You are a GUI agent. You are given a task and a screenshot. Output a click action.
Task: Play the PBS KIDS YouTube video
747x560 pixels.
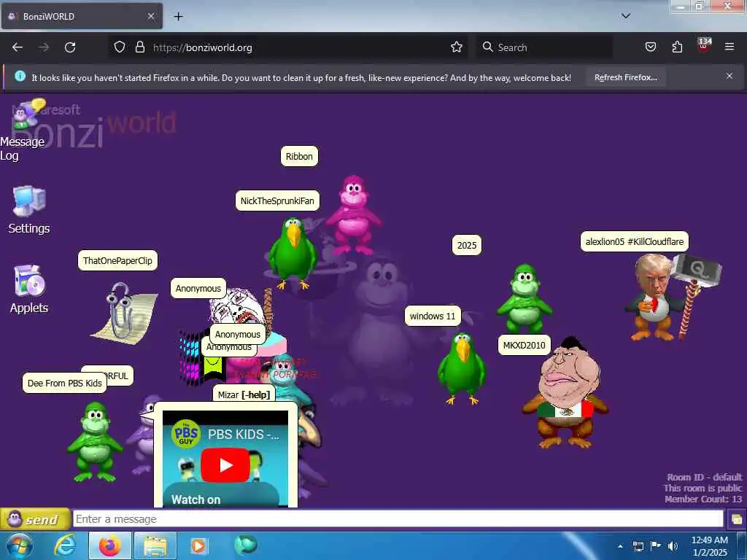coord(225,464)
